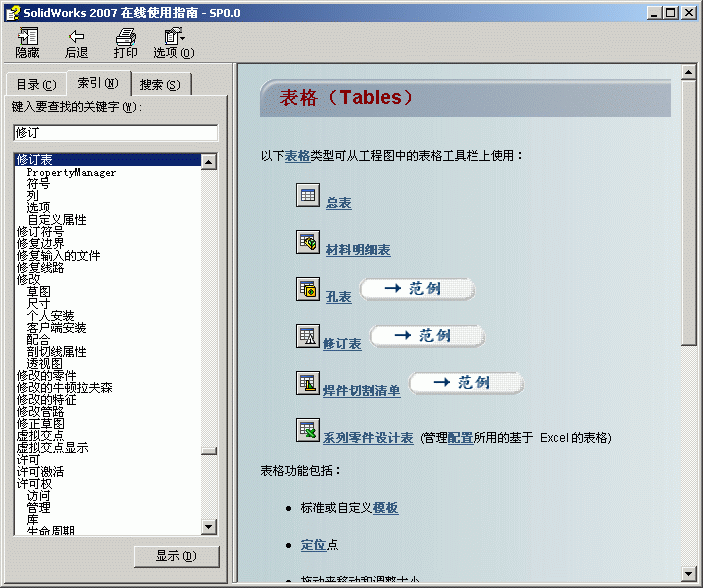
Task: Open the 表格 link in the intro sentence
Action: point(297,156)
